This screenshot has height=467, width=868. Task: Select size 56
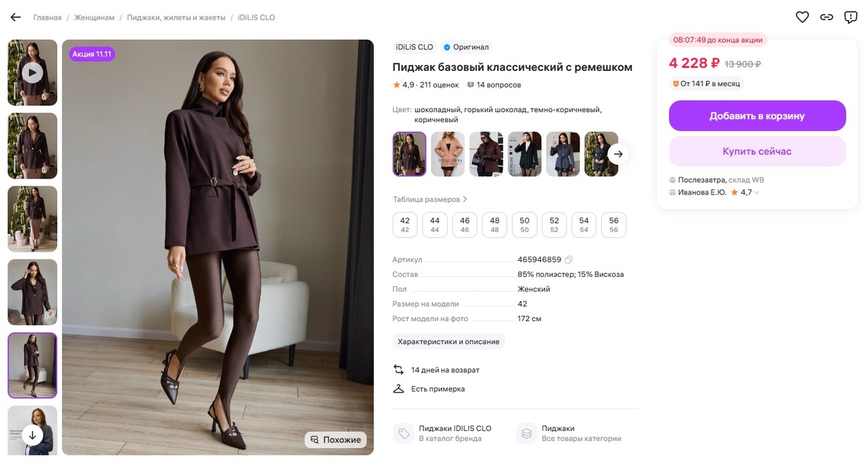(613, 224)
